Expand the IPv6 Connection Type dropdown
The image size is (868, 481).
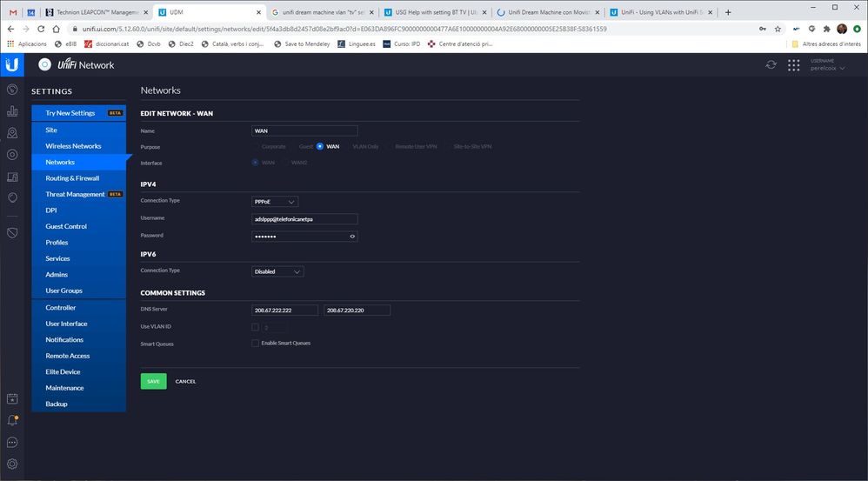pos(277,271)
